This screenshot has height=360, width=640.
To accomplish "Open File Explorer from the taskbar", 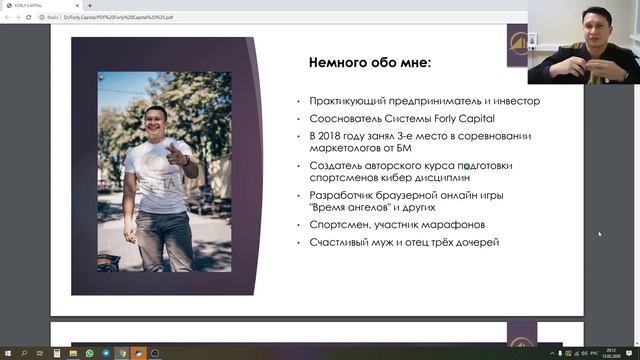I will [x=73, y=353].
